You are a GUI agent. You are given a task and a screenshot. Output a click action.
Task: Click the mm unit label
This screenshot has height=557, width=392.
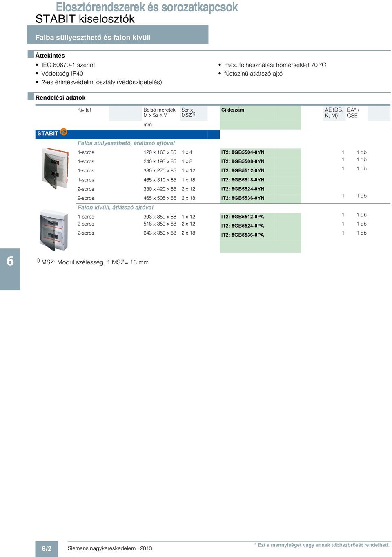click(x=148, y=125)
